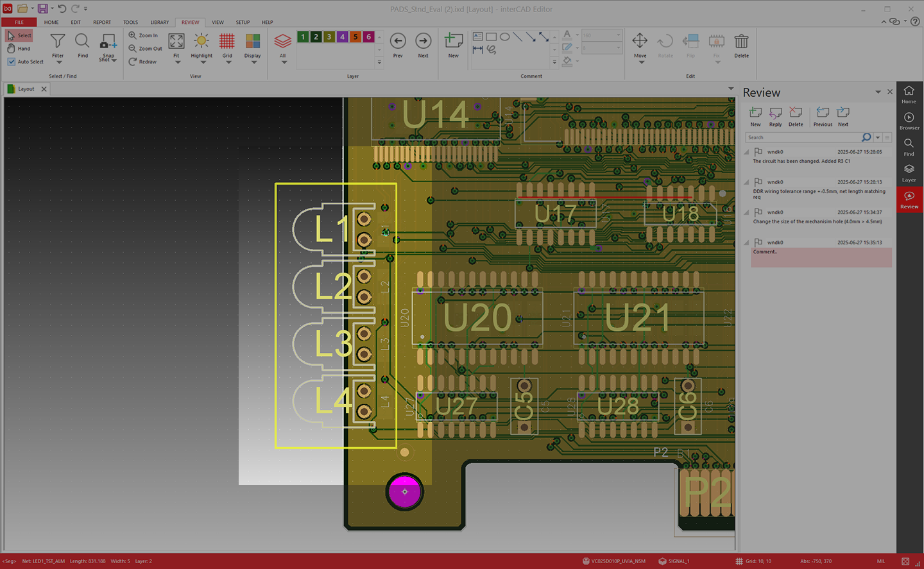Open the Review panel options dropdown arrow

click(x=878, y=92)
